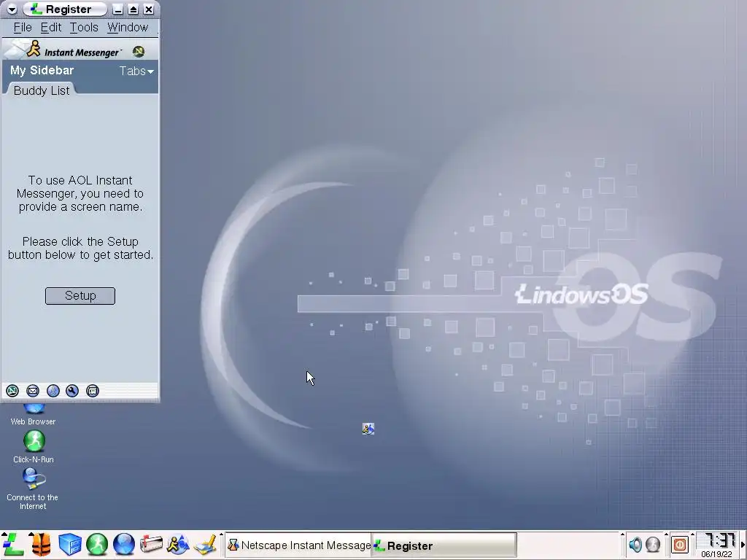Launch Click-N-Run from the taskbar green icon
Screen dimensions: 747x560
[x=97, y=544]
